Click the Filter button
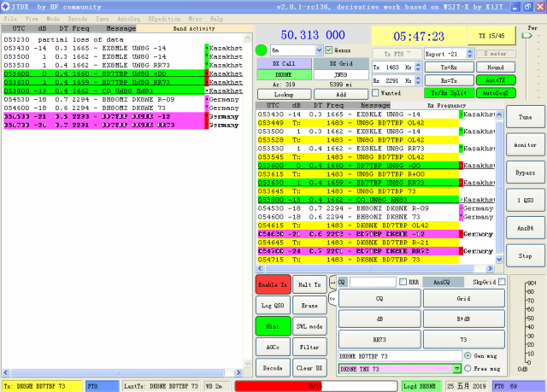This screenshot has width=547, height=392. click(x=309, y=347)
